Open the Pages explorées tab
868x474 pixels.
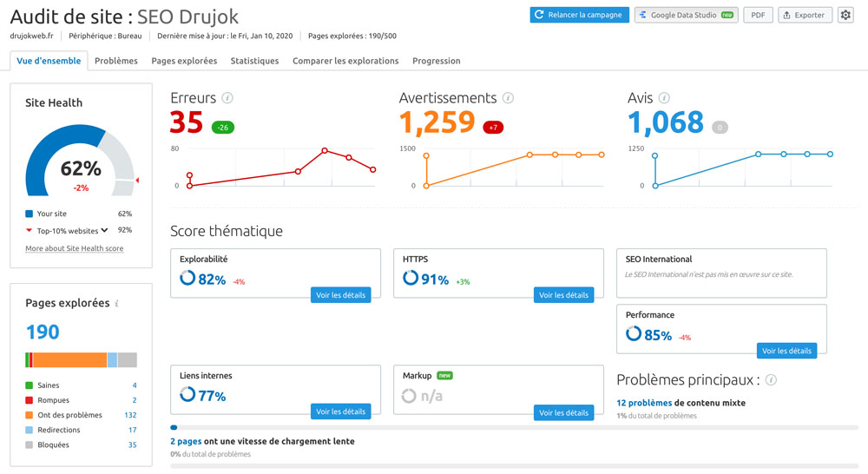click(184, 61)
